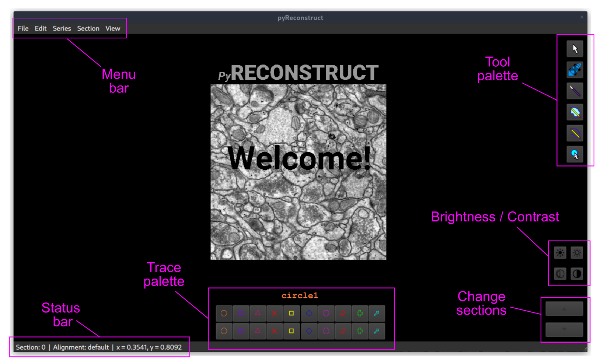Select red curved arrow trace in upper row
Image resolution: width=601 pixels, height=364 pixels.
[x=343, y=314]
